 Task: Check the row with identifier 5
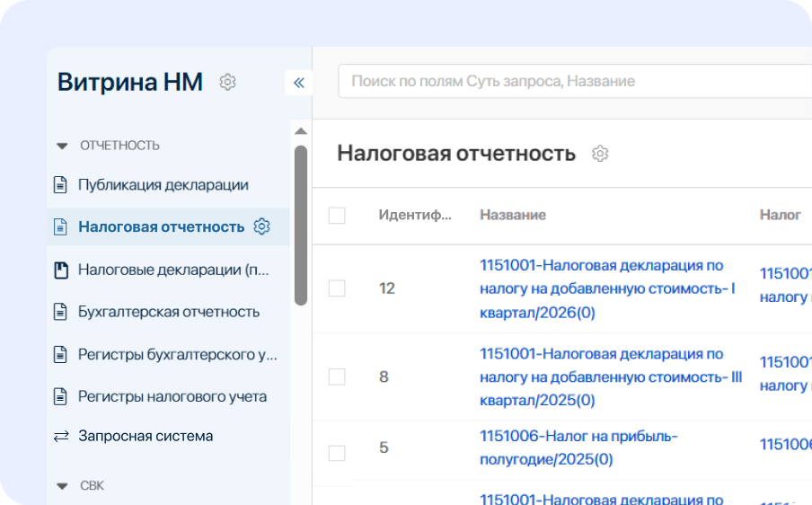(337, 453)
